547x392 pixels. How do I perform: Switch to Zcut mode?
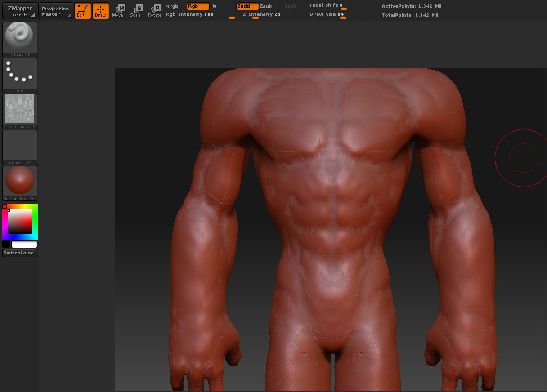click(x=291, y=6)
